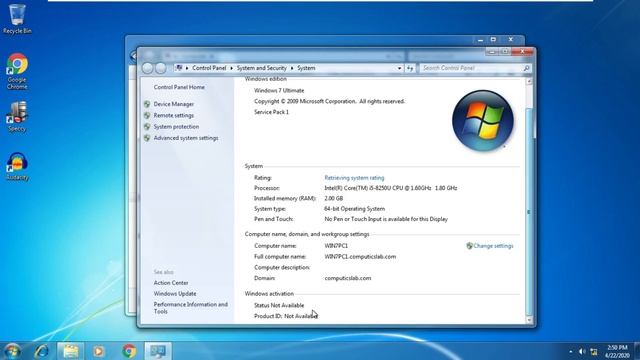
Task: Open the taskbar clock and date
Action: 617,351
